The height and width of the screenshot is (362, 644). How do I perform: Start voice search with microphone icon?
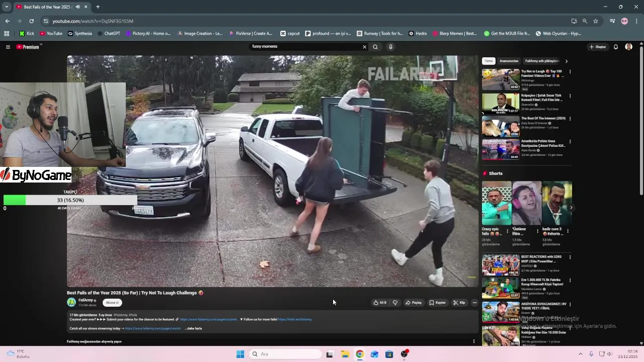390,47
